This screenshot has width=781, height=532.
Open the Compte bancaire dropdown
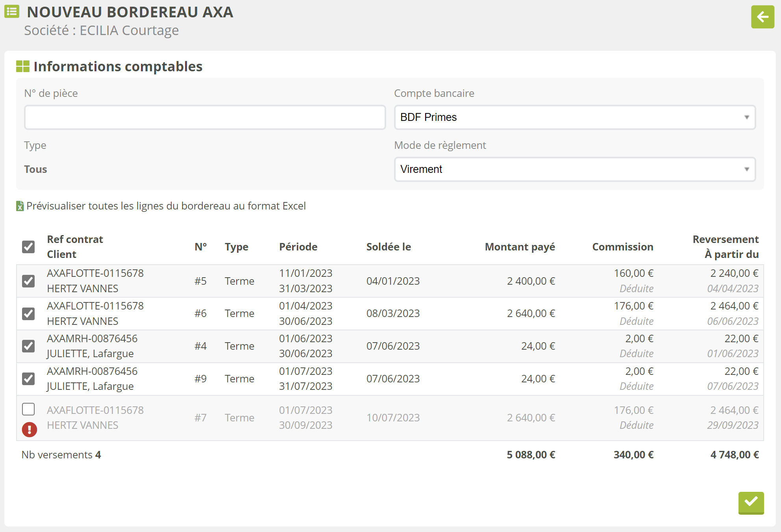point(574,117)
